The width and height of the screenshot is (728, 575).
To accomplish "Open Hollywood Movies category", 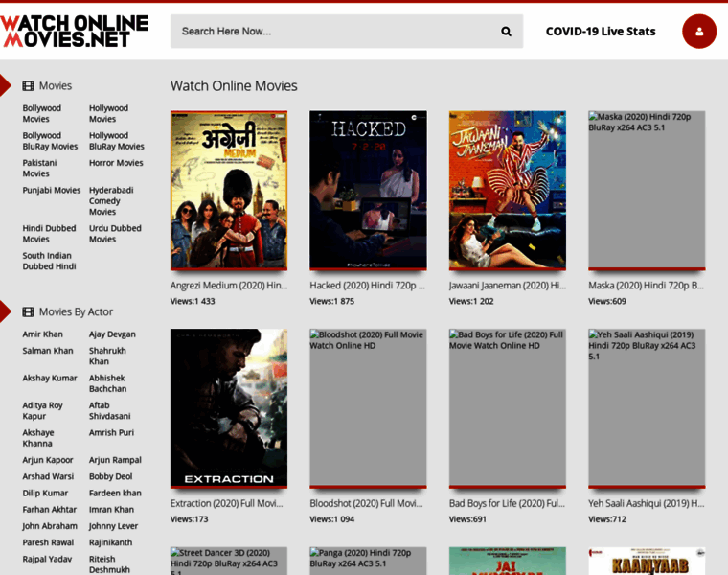I will [108, 113].
